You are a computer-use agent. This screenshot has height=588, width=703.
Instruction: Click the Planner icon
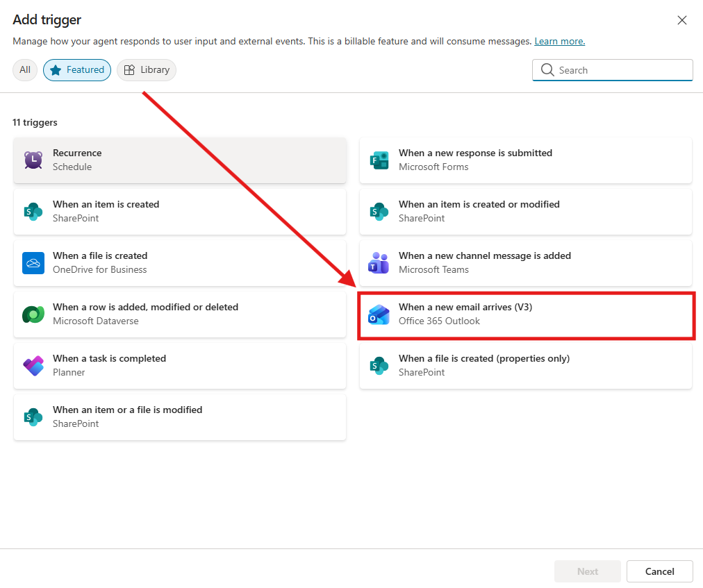(x=33, y=366)
